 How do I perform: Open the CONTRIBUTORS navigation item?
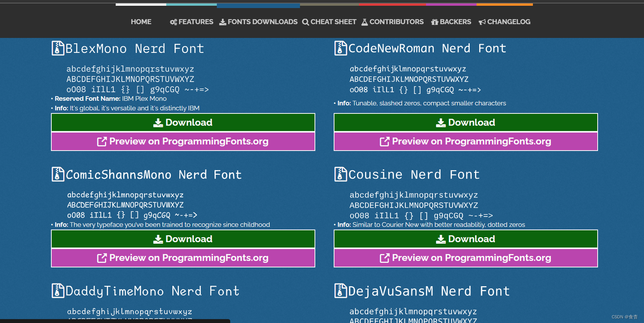point(393,22)
